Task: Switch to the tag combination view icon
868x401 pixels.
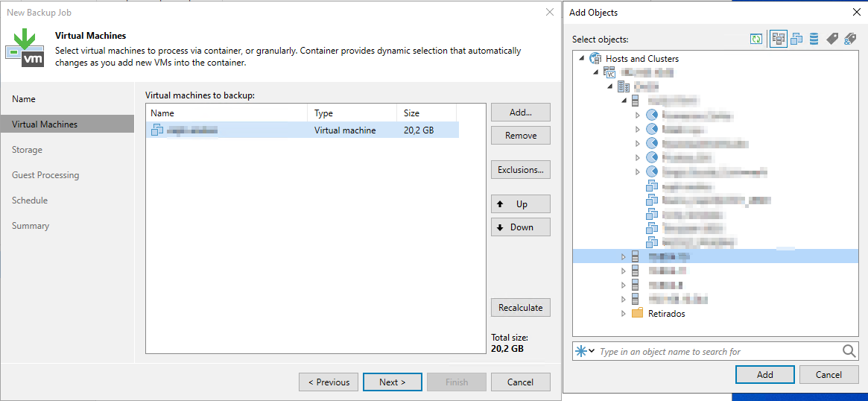Action: point(850,39)
